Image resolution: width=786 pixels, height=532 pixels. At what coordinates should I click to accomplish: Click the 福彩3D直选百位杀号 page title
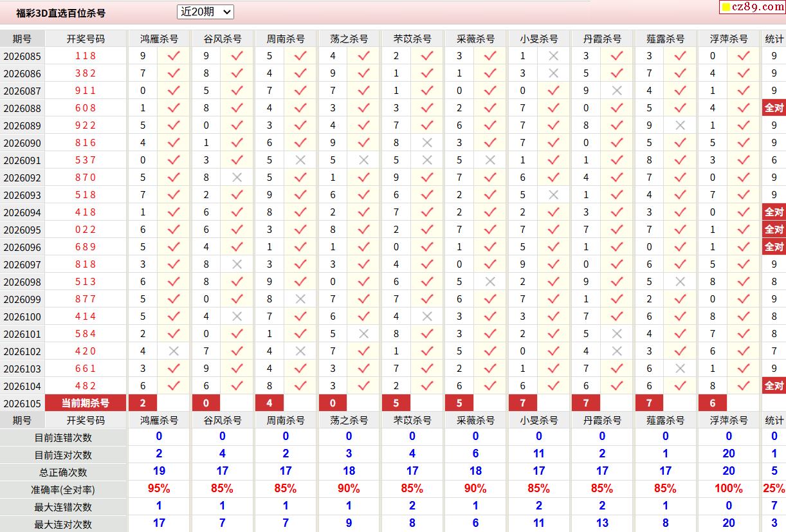[x=61, y=13]
